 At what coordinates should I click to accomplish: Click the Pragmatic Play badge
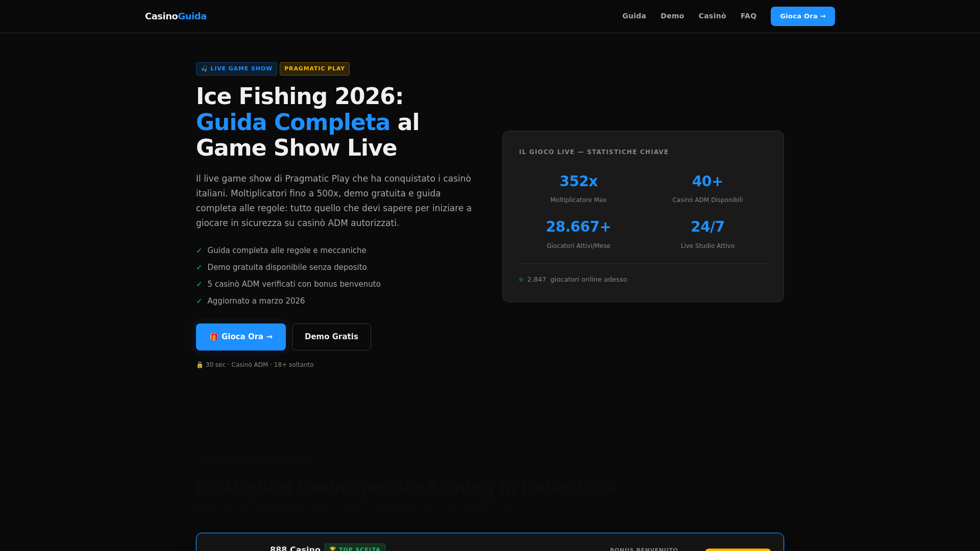coord(314,69)
